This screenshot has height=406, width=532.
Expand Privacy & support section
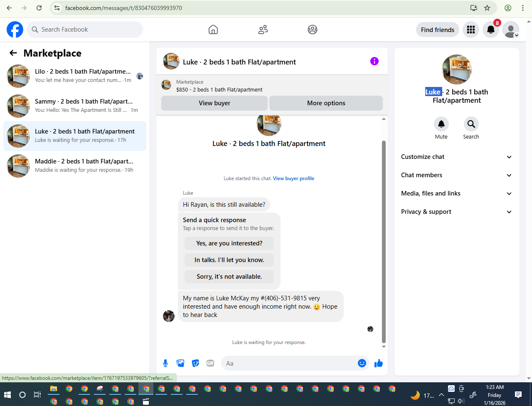(456, 212)
